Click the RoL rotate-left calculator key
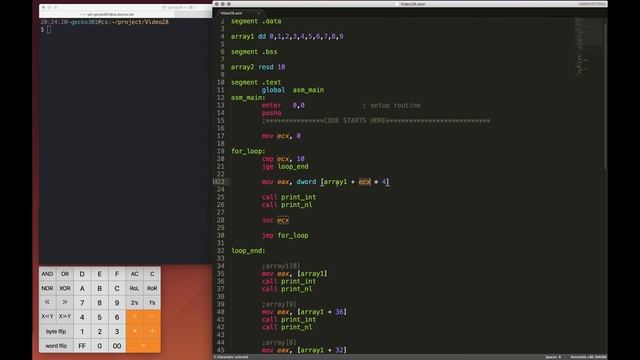This screenshot has width=640, height=360. tap(134, 288)
